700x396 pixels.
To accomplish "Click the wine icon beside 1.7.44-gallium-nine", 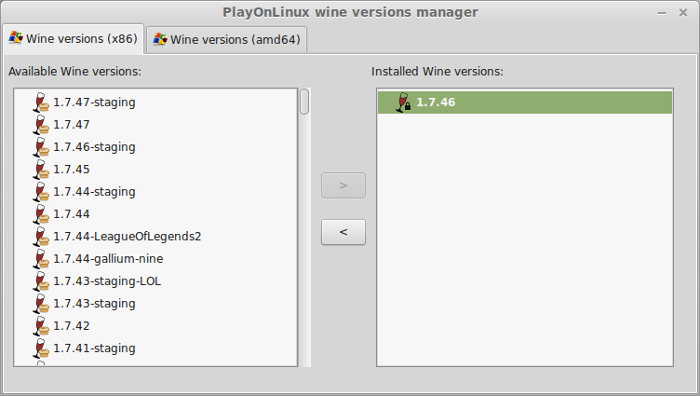I will tap(41, 258).
